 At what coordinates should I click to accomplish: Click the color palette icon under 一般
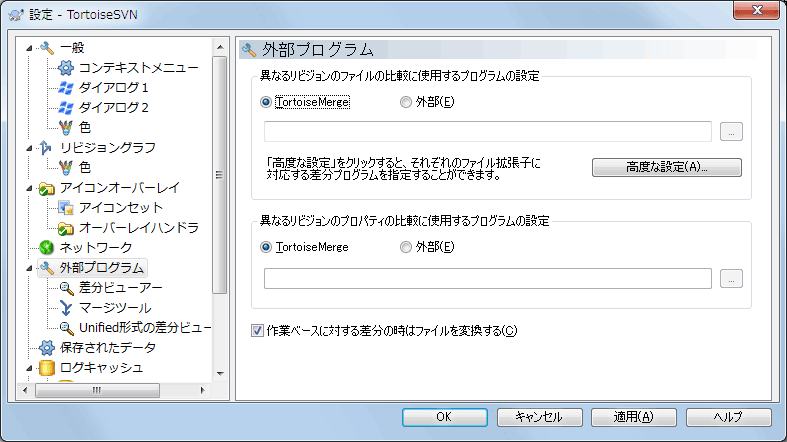[65, 127]
